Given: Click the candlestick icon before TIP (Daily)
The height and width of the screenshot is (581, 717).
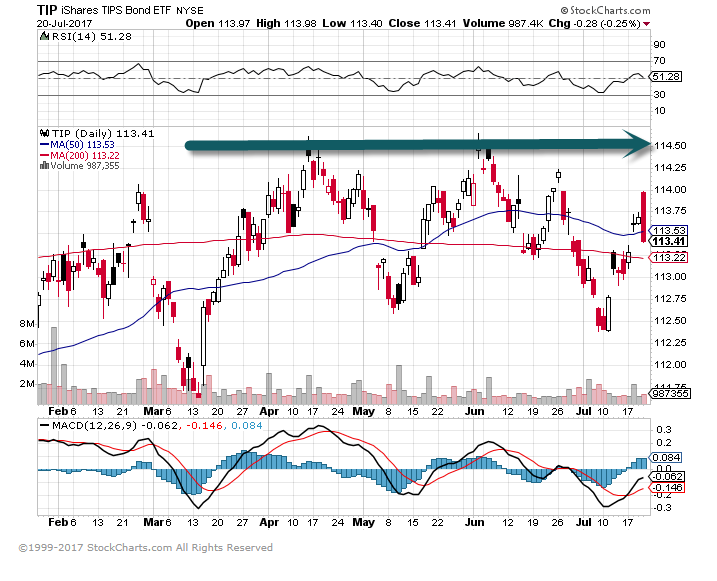Looking at the screenshot, I should coord(44,133).
